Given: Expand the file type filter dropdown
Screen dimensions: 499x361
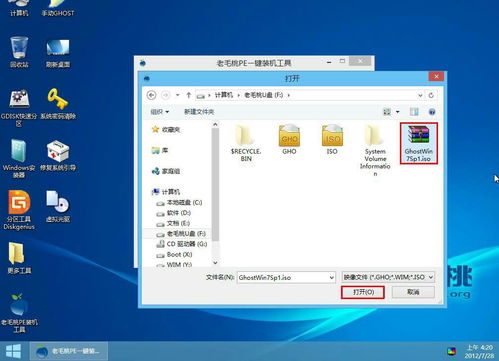Looking at the screenshot, I should pos(430,277).
